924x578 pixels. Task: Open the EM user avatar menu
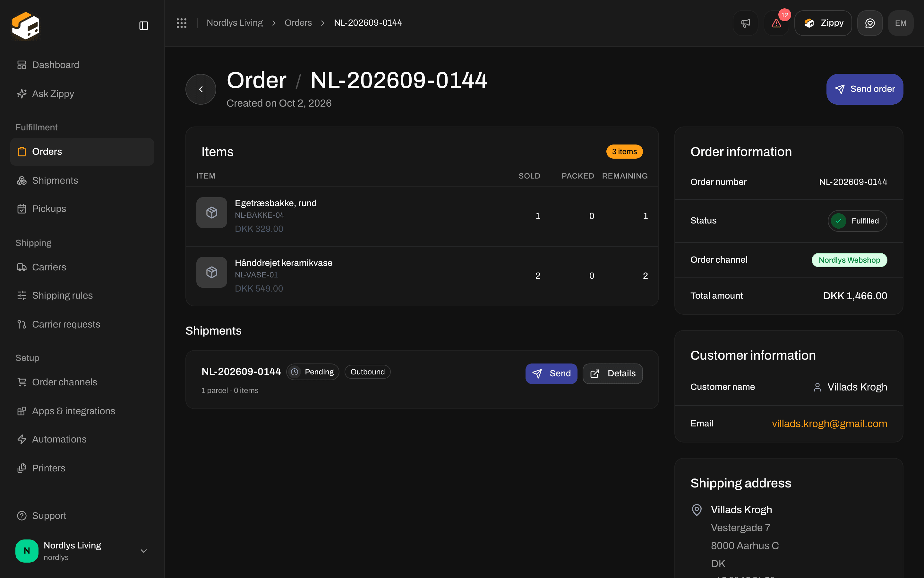point(901,23)
